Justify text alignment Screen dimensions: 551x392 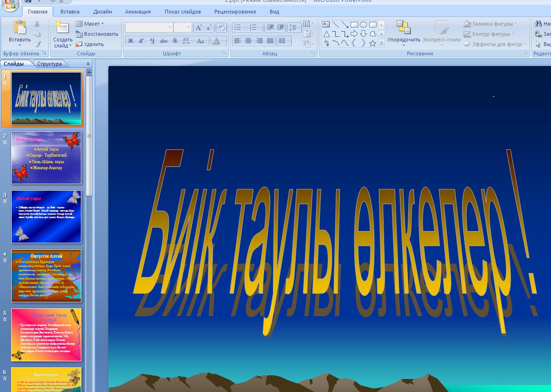(x=270, y=41)
